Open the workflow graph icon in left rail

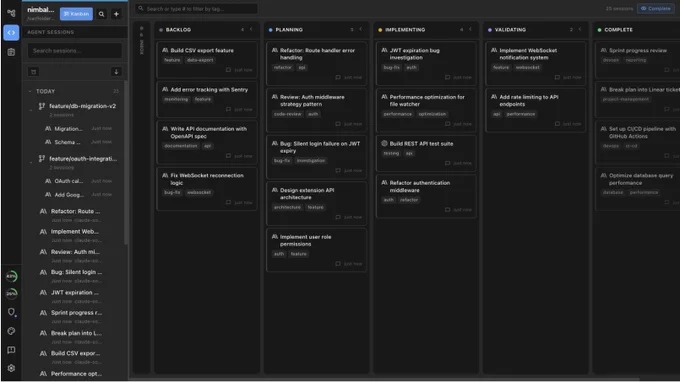coord(11,13)
